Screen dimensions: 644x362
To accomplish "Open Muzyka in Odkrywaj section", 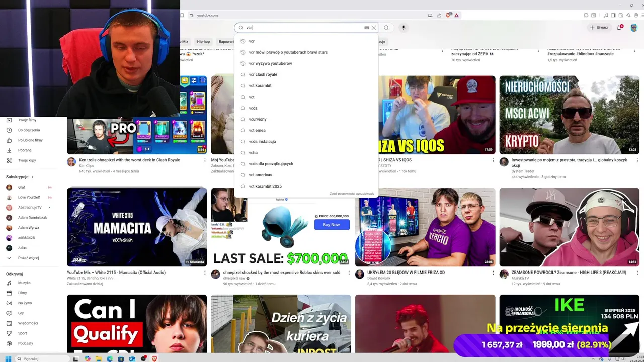I will tap(24, 283).
